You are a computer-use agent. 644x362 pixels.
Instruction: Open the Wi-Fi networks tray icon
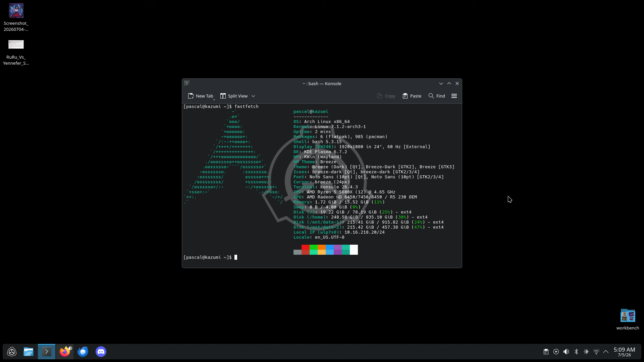click(x=596, y=352)
